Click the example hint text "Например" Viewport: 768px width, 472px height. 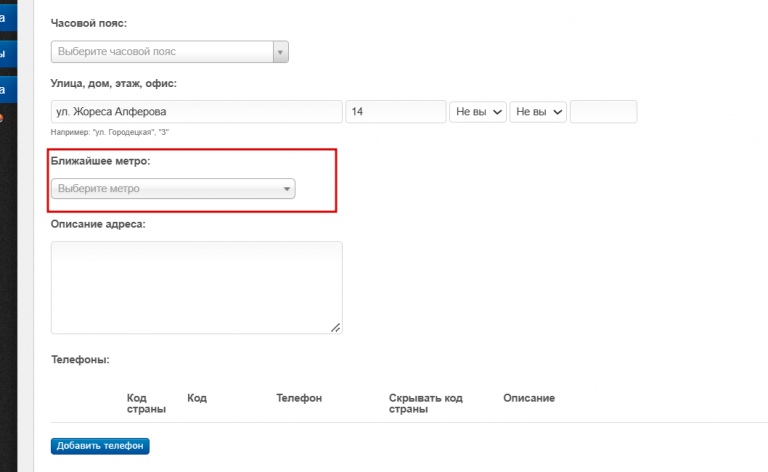[x=110, y=132]
